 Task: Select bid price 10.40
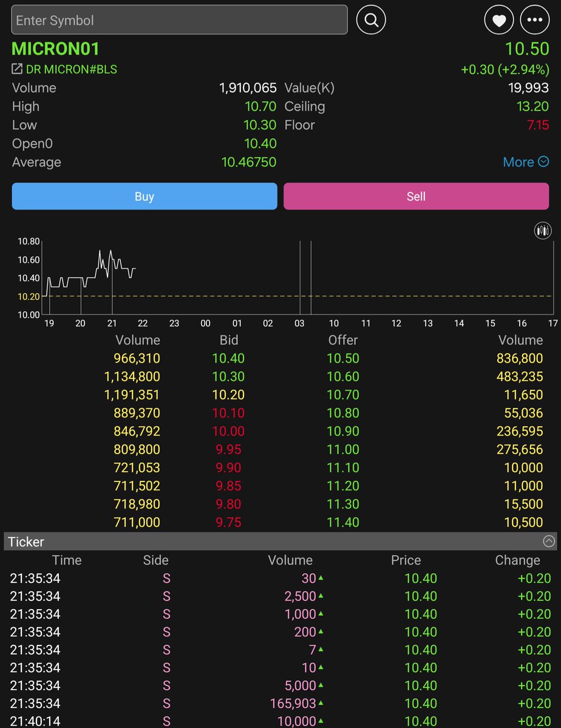[x=228, y=358]
